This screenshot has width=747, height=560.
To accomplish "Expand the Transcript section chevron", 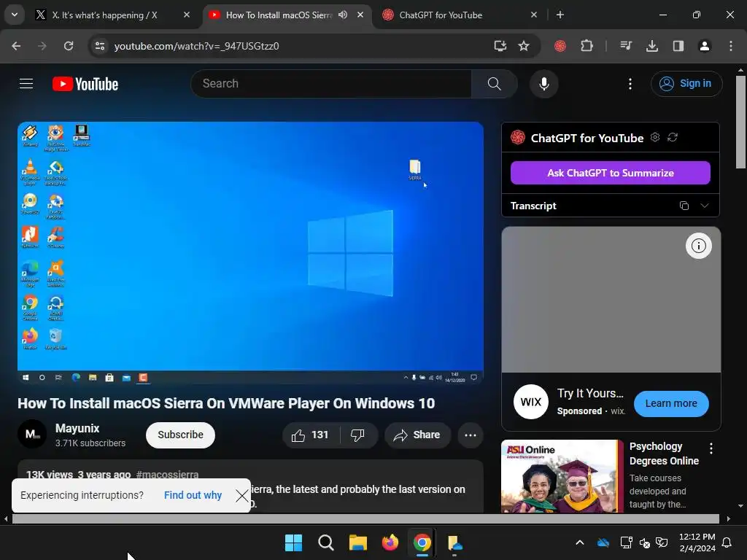I will [x=704, y=206].
